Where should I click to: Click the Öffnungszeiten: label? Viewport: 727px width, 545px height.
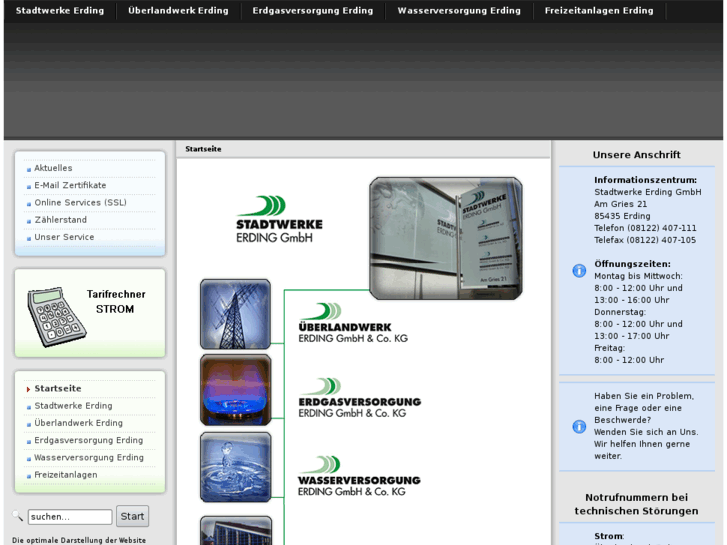(632, 264)
